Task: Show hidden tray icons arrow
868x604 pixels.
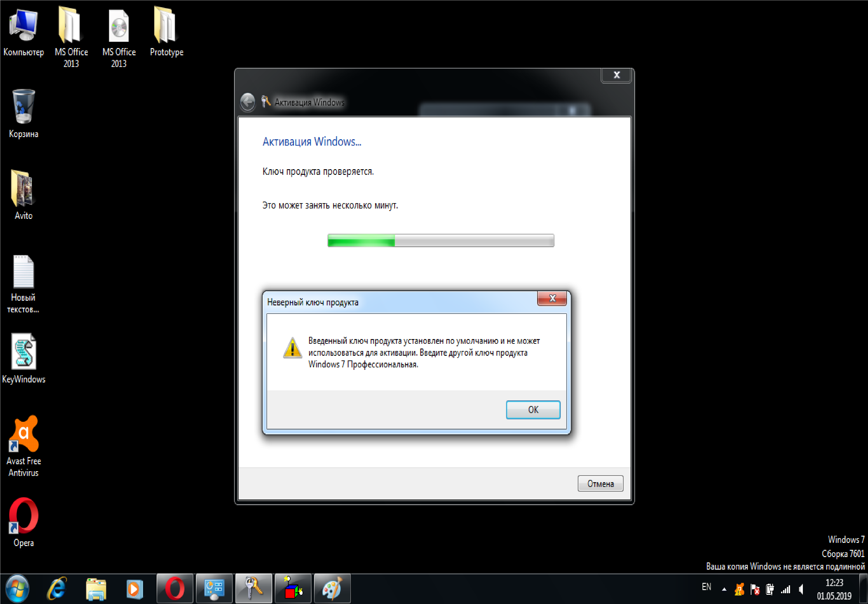Action: (x=724, y=589)
